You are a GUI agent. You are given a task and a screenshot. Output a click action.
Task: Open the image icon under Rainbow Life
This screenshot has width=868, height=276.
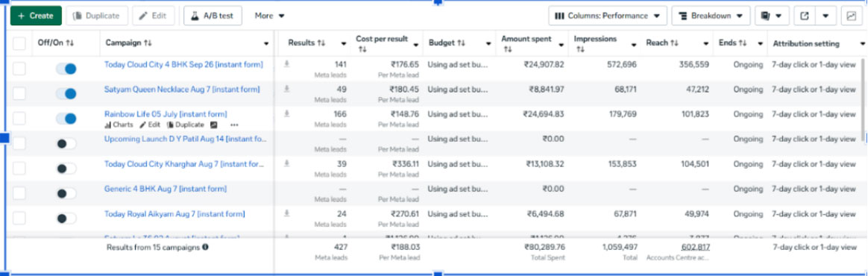coord(214,125)
